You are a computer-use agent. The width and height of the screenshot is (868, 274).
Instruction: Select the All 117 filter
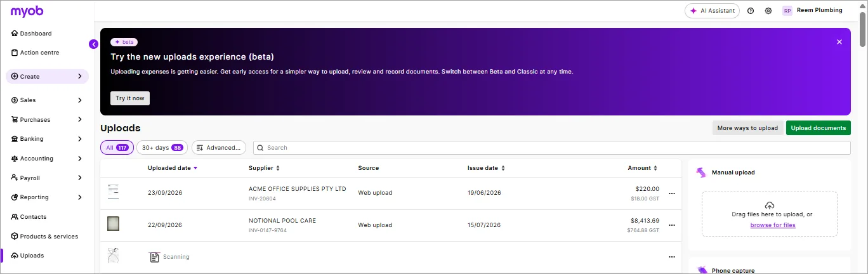(x=117, y=148)
